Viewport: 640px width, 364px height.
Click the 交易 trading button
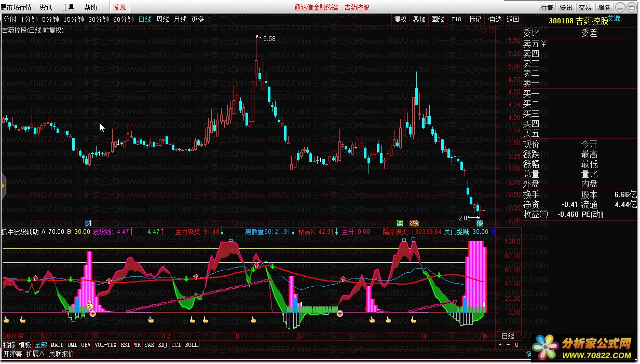[585, 7]
